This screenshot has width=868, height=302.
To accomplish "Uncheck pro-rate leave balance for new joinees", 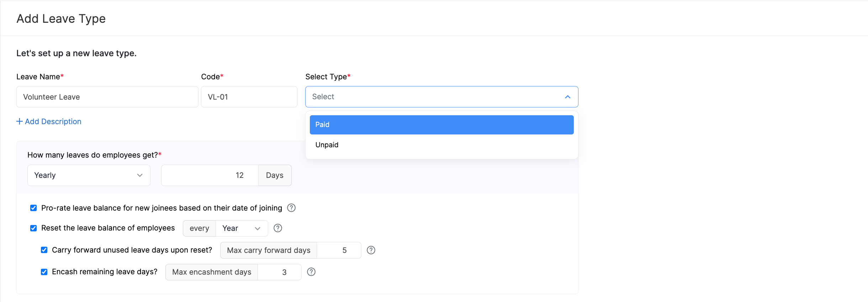I will (33, 208).
